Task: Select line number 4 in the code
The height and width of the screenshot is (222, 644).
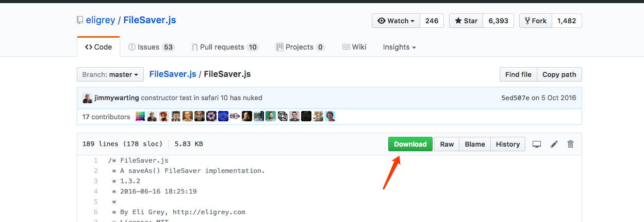Action: [x=95, y=191]
